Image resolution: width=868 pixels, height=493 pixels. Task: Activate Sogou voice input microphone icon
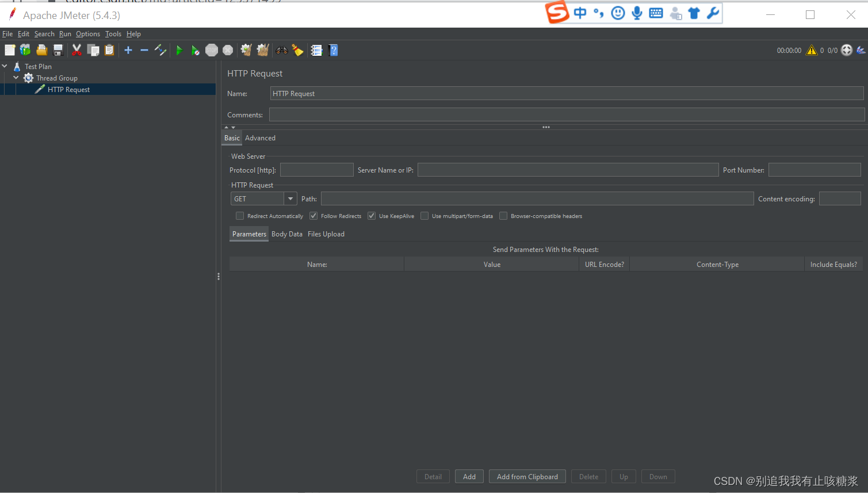637,13
